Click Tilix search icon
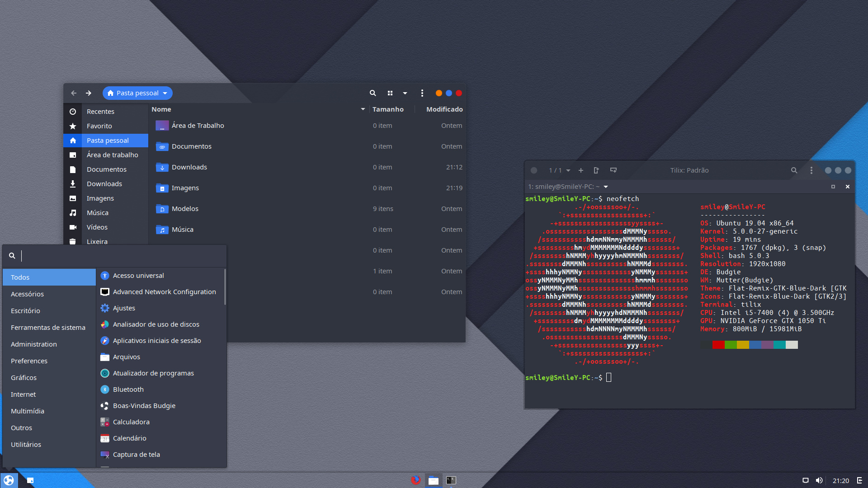 point(794,170)
